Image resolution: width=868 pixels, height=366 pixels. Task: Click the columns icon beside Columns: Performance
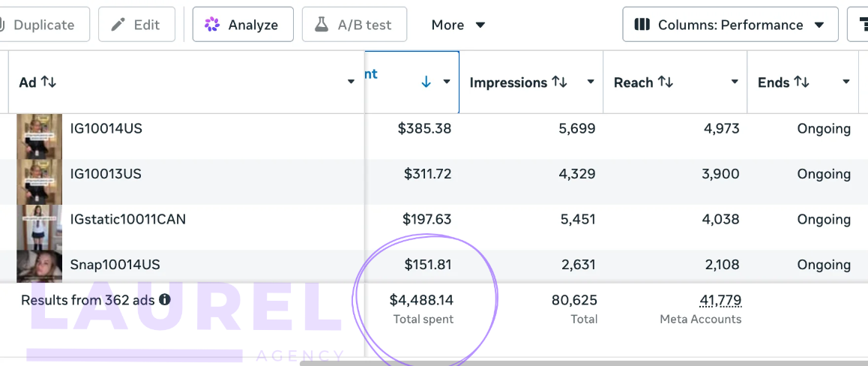(642, 25)
